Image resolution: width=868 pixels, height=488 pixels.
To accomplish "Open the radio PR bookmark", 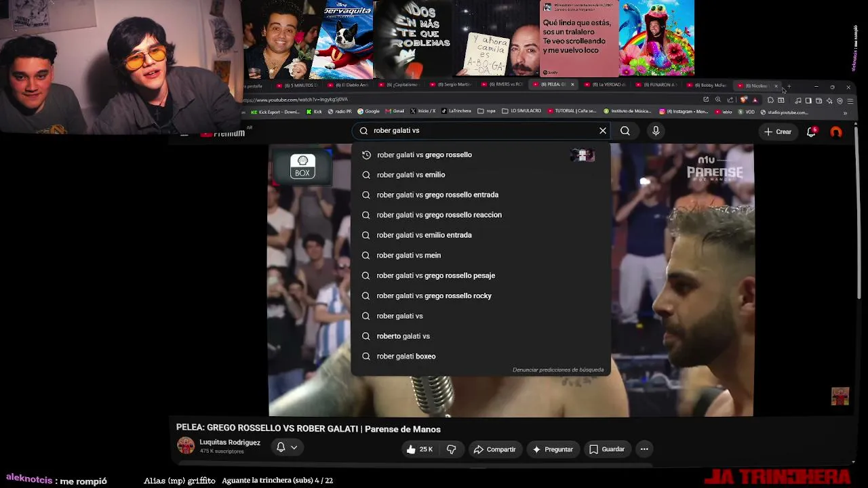I will pyautogui.click(x=340, y=111).
